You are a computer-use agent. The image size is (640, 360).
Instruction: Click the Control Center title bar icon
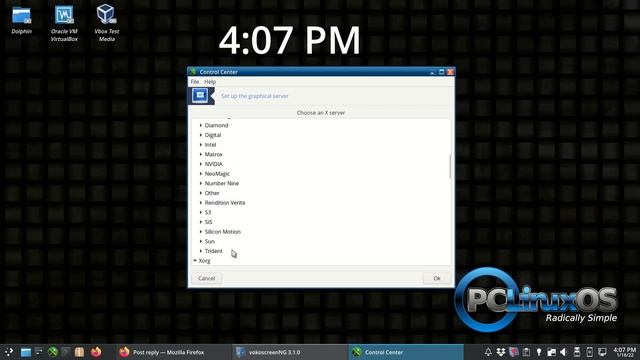pyautogui.click(x=193, y=72)
